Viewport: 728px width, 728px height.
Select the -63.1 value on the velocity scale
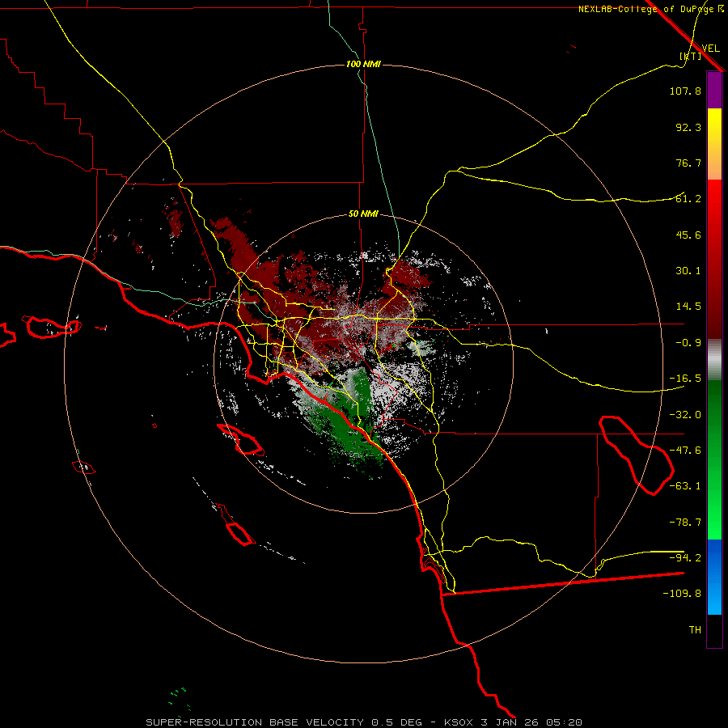coord(685,486)
